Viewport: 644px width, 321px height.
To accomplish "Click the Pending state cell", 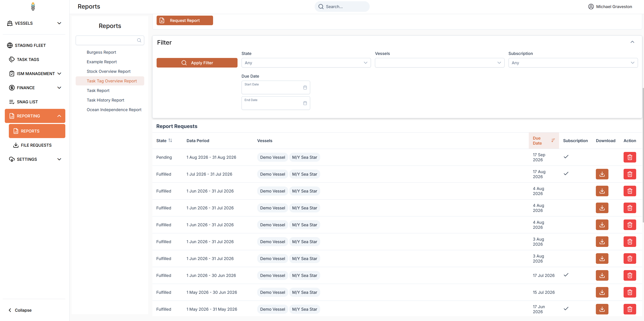I will [x=164, y=157].
